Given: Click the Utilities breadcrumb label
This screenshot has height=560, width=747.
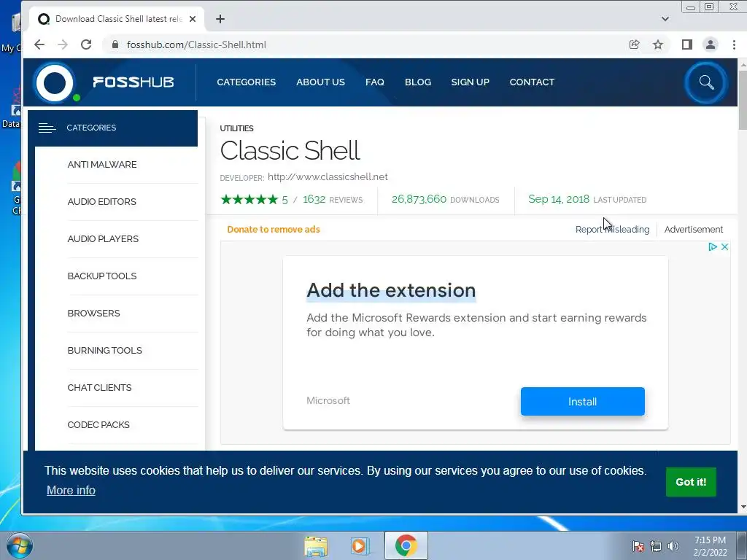Looking at the screenshot, I should click(x=237, y=128).
